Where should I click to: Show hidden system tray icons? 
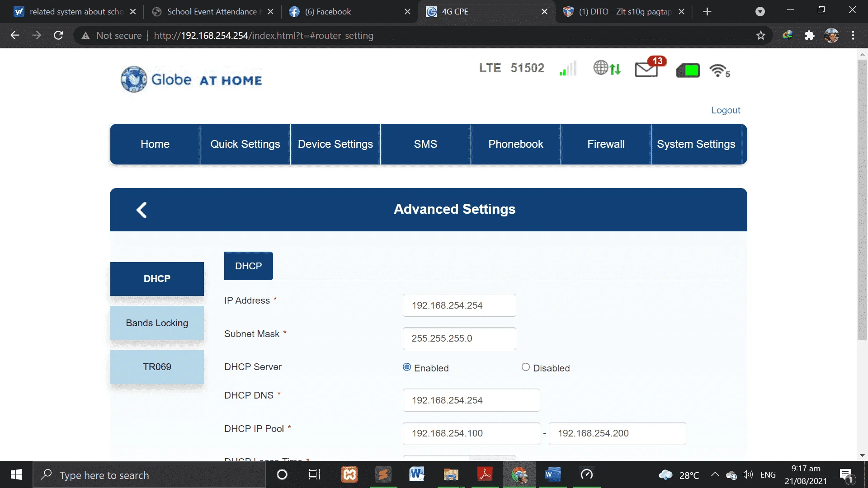pos(715,474)
